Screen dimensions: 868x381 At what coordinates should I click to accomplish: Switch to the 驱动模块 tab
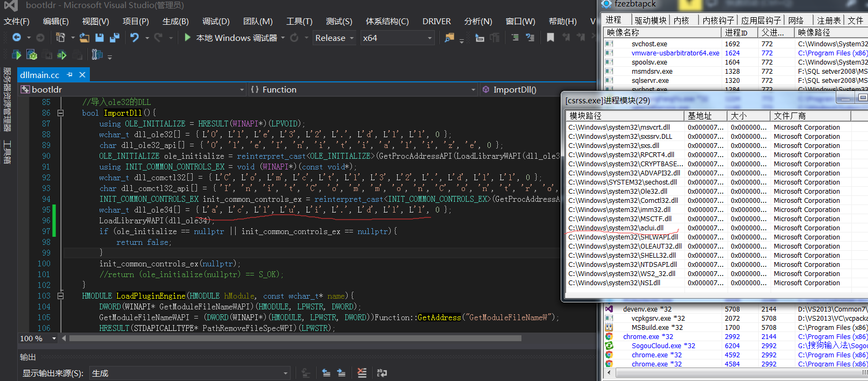tap(650, 20)
